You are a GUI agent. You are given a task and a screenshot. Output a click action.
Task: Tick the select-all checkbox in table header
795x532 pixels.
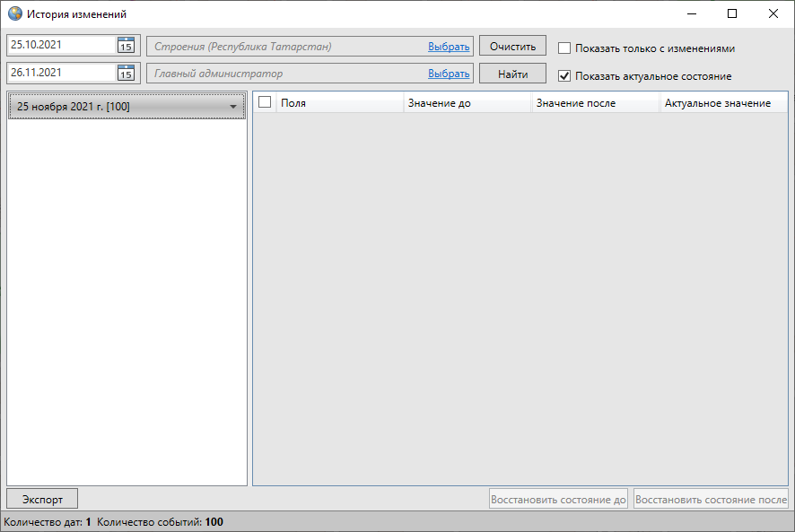(265, 102)
